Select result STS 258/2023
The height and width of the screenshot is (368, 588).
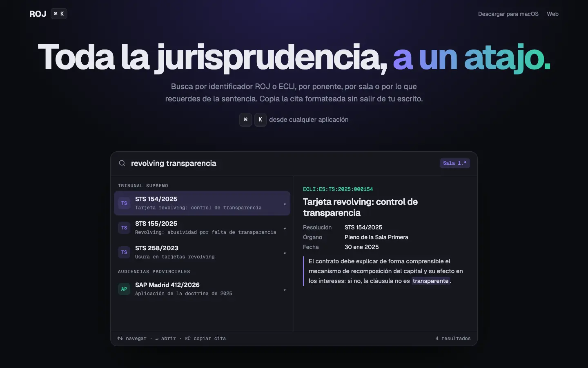(202, 252)
